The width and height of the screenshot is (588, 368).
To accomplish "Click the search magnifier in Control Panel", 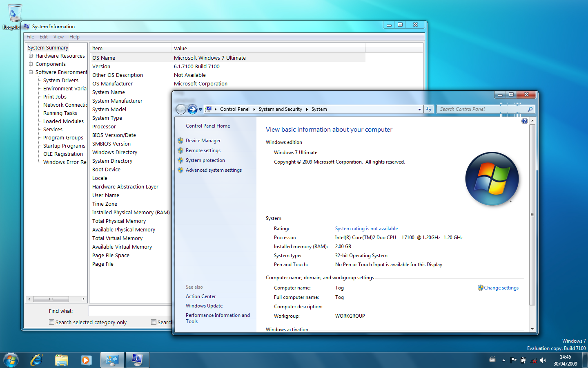I will click(x=530, y=109).
